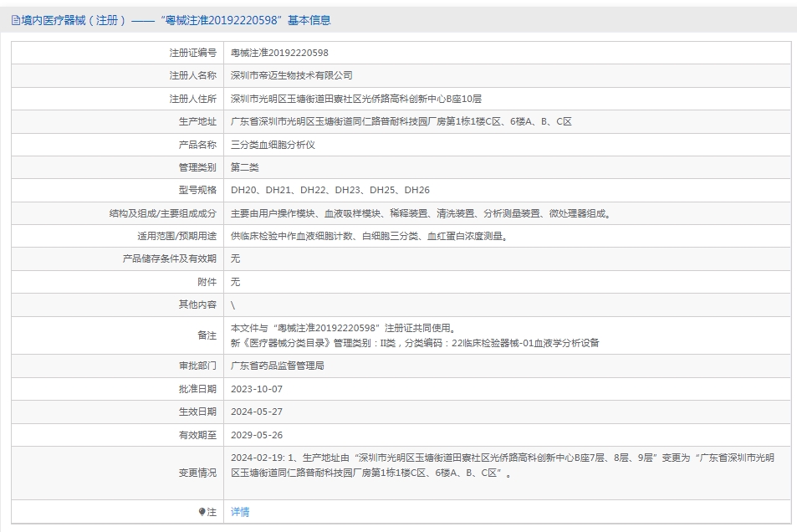This screenshot has height=532, width=797.
Task: Click the effective date 2024-05-27
Action: pos(257,412)
